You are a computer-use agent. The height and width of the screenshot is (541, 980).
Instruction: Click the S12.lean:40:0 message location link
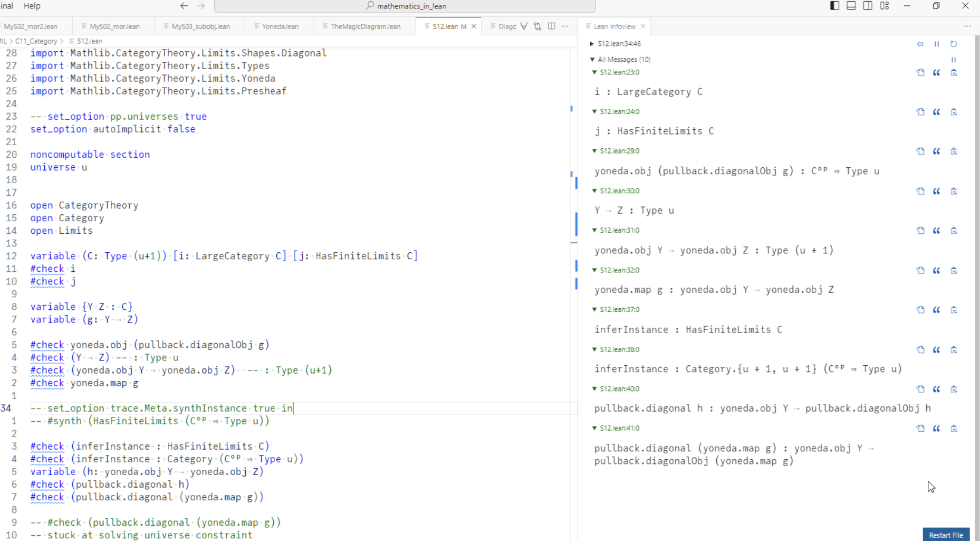tap(619, 389)
